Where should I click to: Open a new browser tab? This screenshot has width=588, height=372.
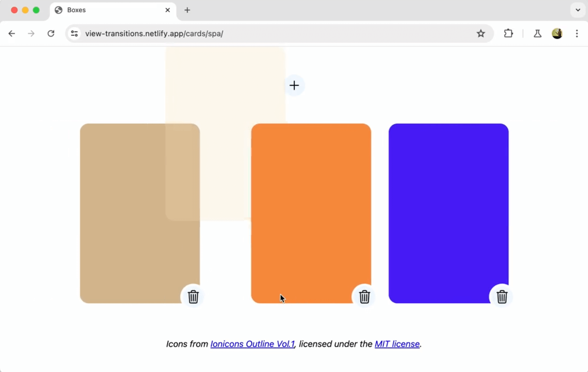[187, 10]
